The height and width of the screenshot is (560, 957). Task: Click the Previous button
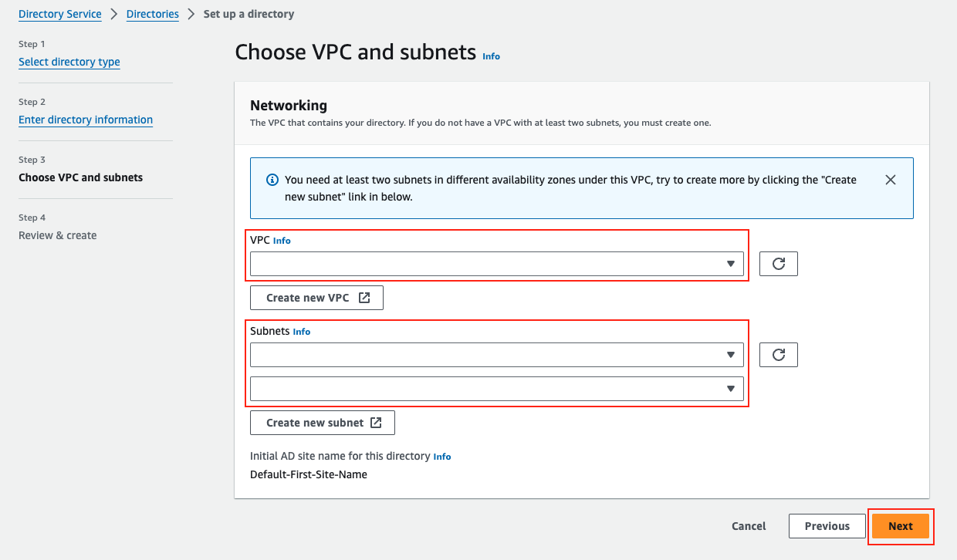point(827,526)
